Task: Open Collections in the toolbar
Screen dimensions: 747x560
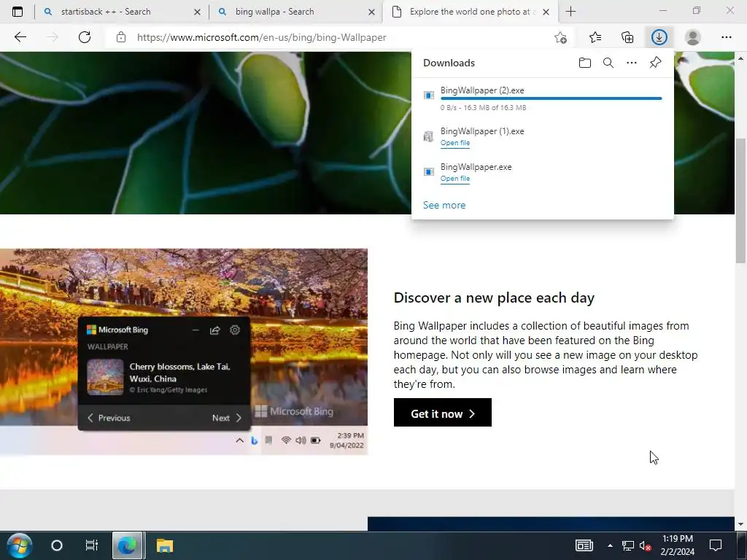Action: pos(627,37)
